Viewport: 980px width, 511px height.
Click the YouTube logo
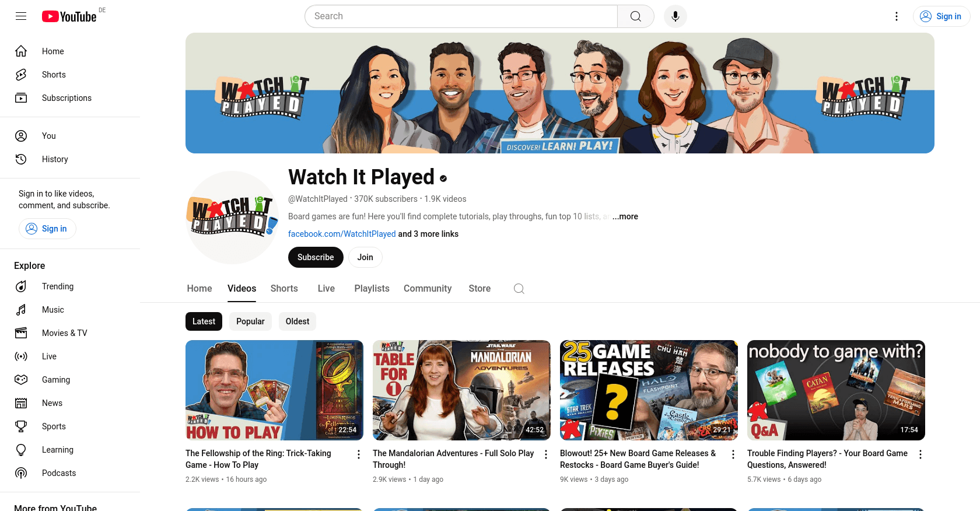tap(69, 16)
